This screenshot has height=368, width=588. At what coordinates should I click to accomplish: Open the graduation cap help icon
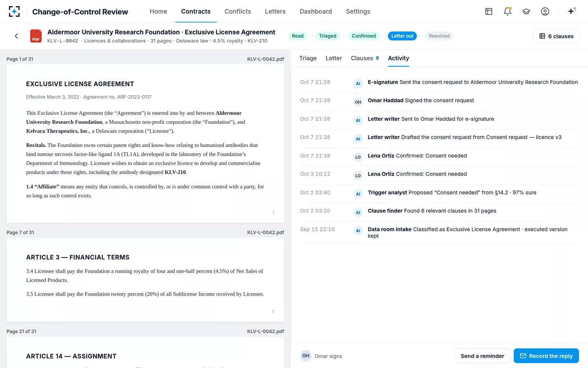[526, 11]
